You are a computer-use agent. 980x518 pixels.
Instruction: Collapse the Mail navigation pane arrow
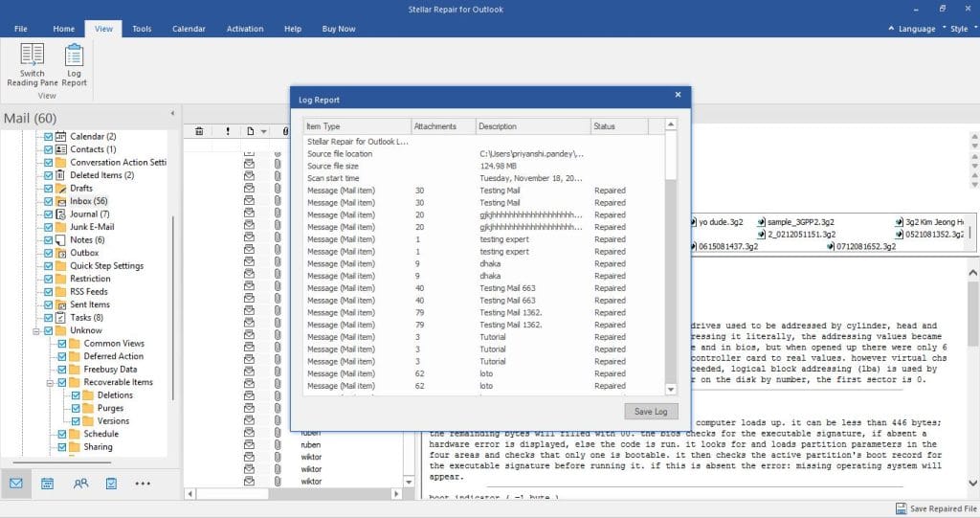(172, 113)
